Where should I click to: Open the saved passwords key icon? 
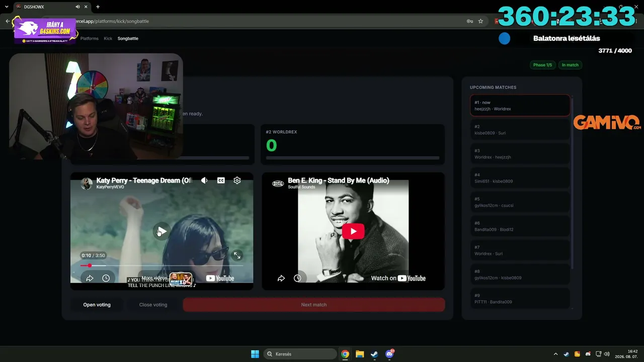469,21
